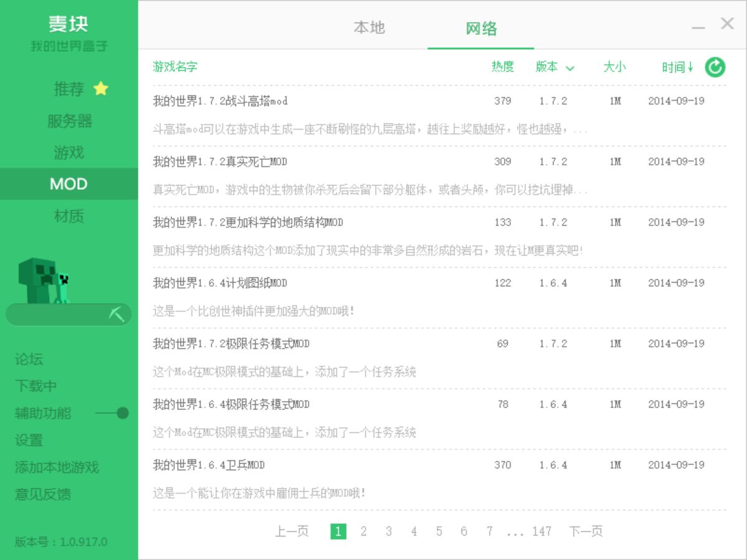Open the 版本 filter dropdown

tap(554, 67)
